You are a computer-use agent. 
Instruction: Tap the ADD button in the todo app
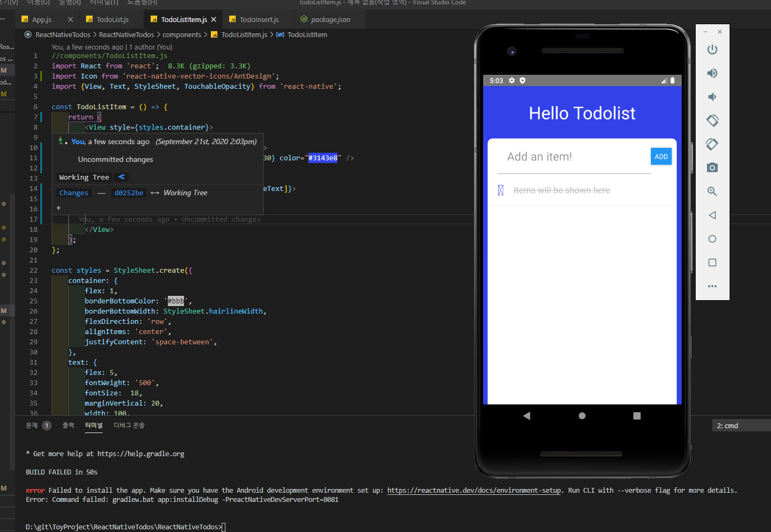[x=661, y=157]
